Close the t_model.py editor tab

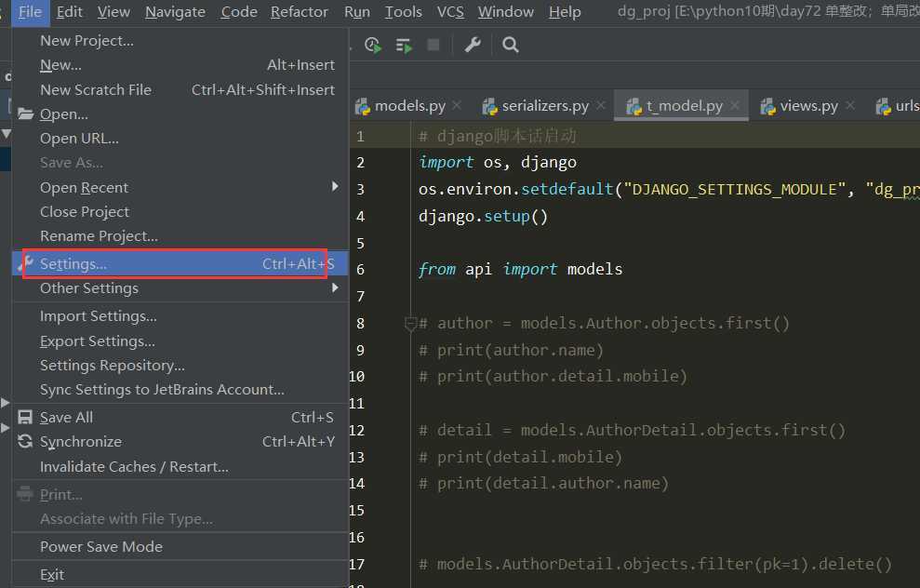[735, 106]
